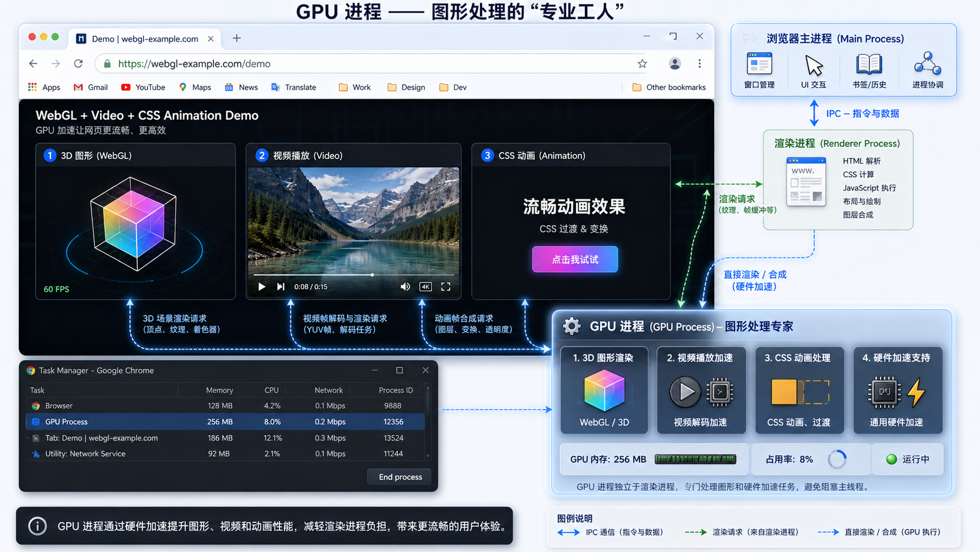Select the CSS 动画处理 card
Viewport: 980px width, 552px height.
click(799, 390)
